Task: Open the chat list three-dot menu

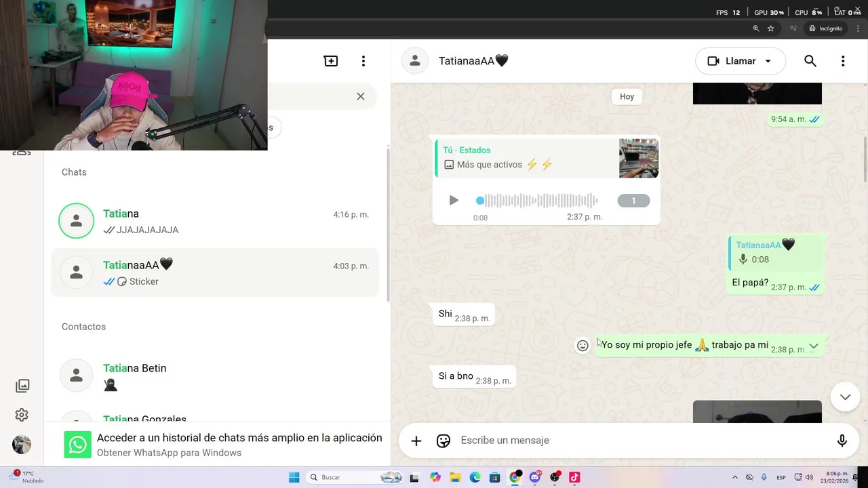Action: (x=363, y=61)
